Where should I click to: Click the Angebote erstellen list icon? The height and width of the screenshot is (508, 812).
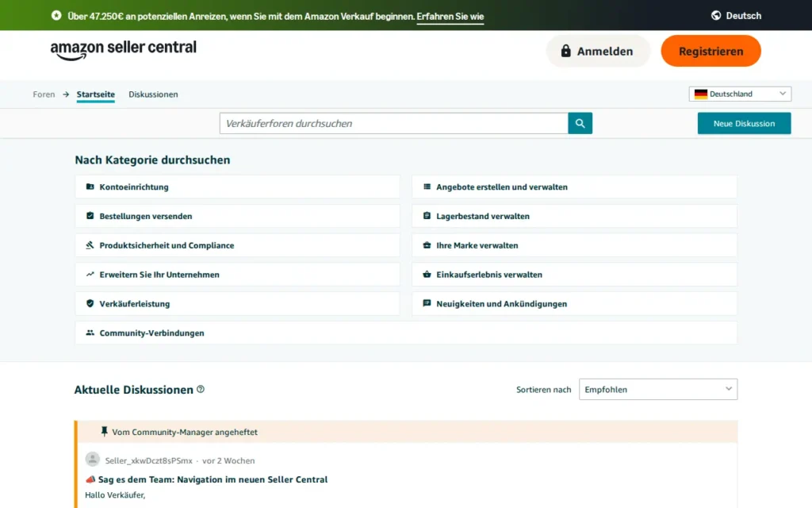pyautogui.click(x=427, y=187)
